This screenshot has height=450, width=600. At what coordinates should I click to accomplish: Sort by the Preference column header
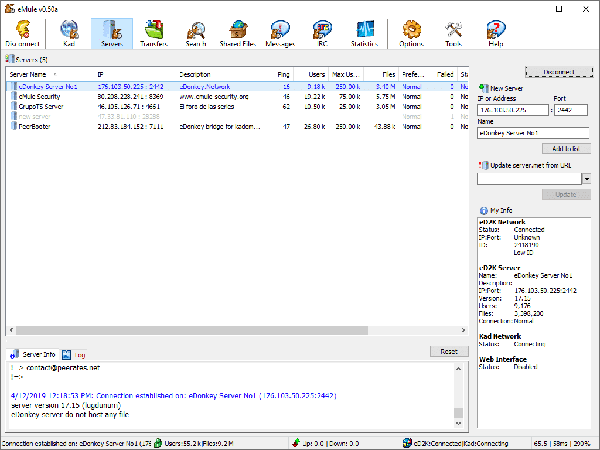click(x=413, y=74)
